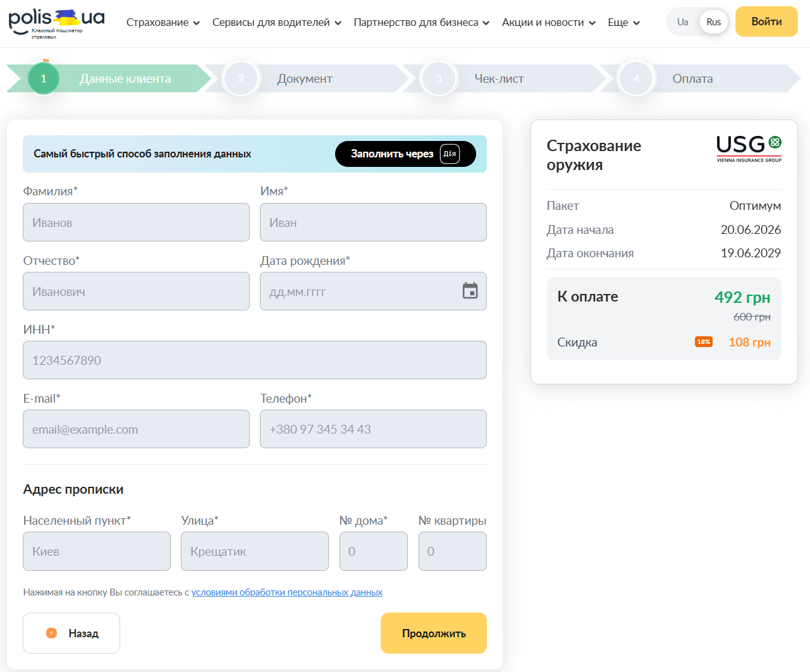Click the start date 20.06.2026
The height and width of the screenshot is (672, 810).
(751, 229)
